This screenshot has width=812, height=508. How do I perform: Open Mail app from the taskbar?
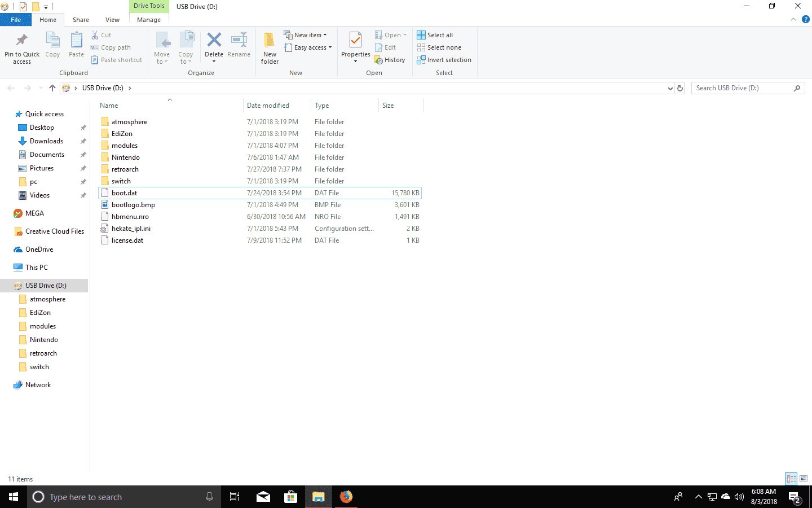coord(263,497)
